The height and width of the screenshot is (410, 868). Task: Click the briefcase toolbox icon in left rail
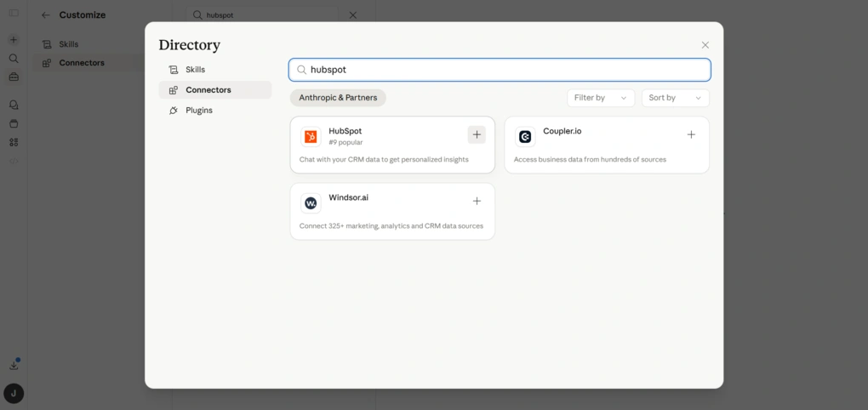tap(14, 77)
